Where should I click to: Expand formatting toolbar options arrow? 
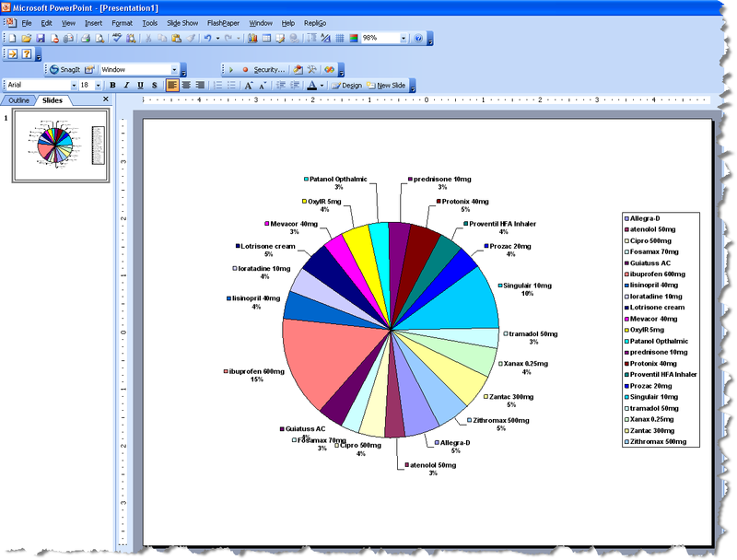pyautogui.click(x=413, y=86)
